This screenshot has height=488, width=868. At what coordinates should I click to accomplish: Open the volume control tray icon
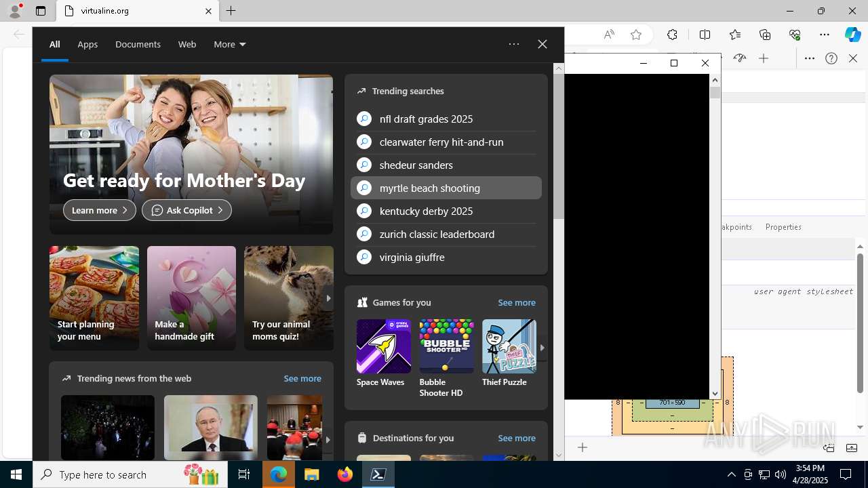click(x=781, y=474)
